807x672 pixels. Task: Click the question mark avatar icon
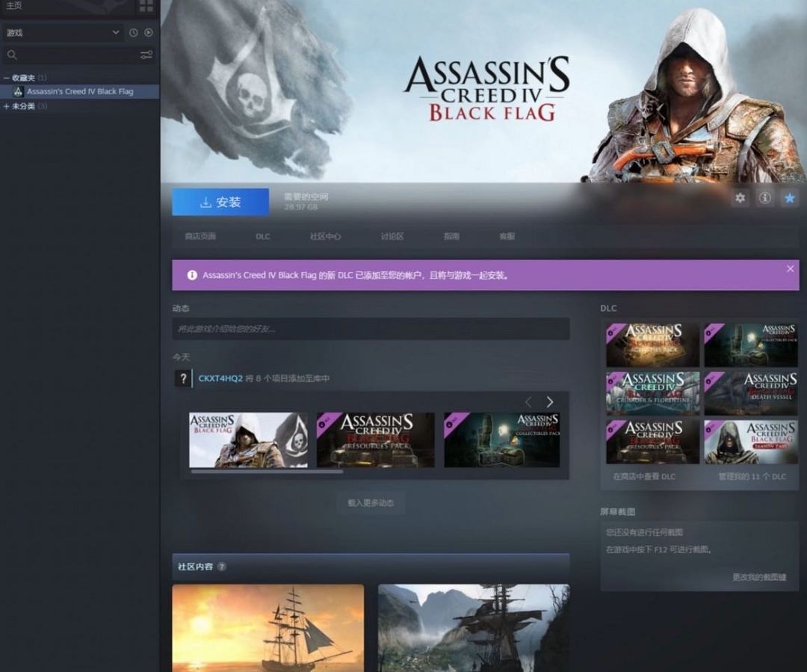click(x=183, y=378)
